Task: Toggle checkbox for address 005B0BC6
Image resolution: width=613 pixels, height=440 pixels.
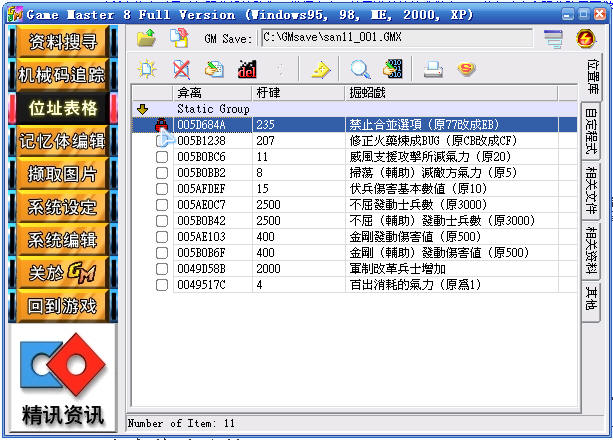Action: (x=162, y=157)
